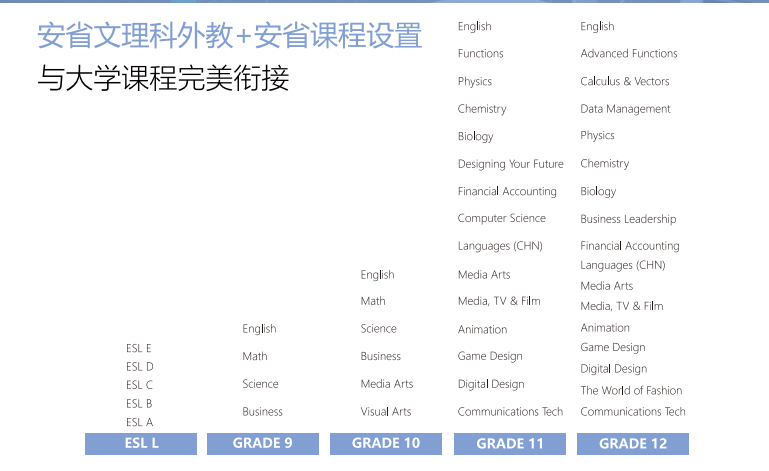Click the blue title 安省文理科外教+安省课程设置
Viewport: 769px width, 471px height.
tap(230, 35)
